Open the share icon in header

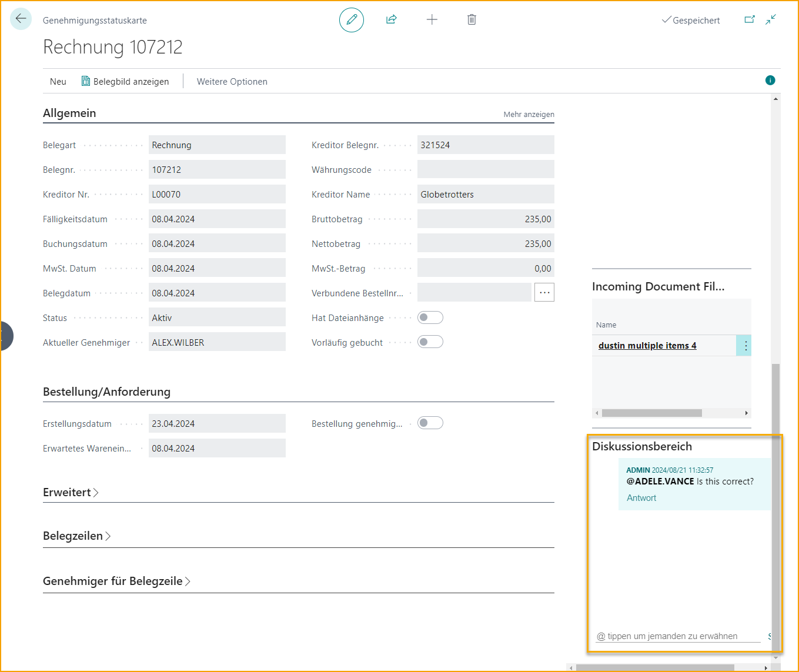coord(392,20)
